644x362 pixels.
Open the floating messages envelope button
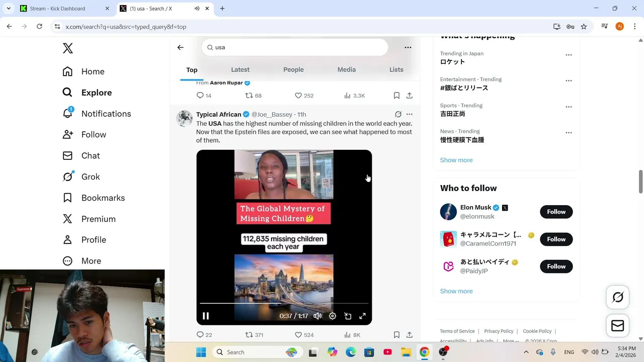(x=618, y=326)
